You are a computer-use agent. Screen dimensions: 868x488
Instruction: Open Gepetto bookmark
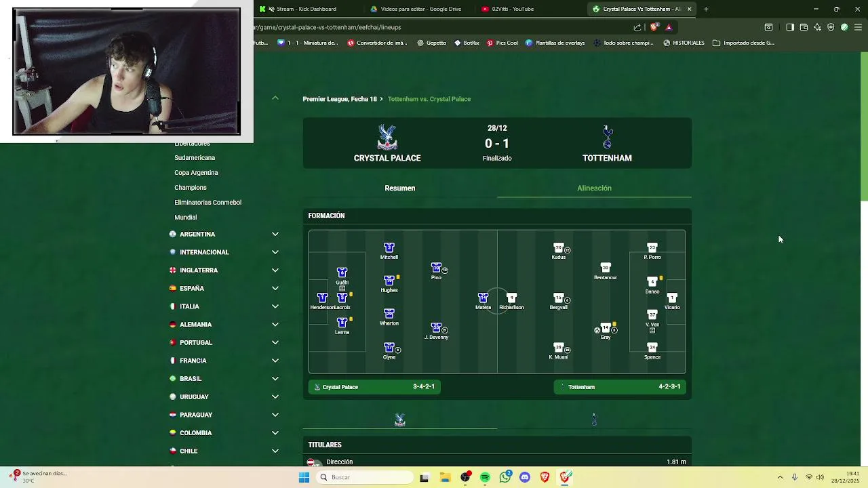[x=432, y=43]
